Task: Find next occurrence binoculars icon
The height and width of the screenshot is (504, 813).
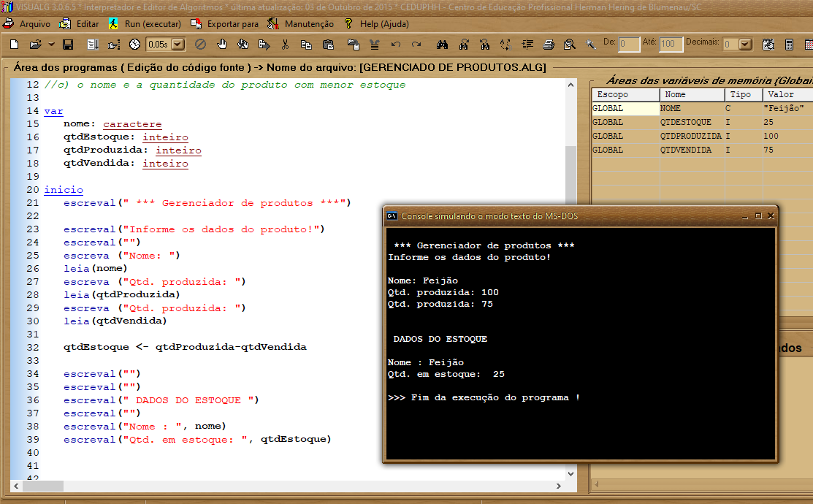Action: 464,45
